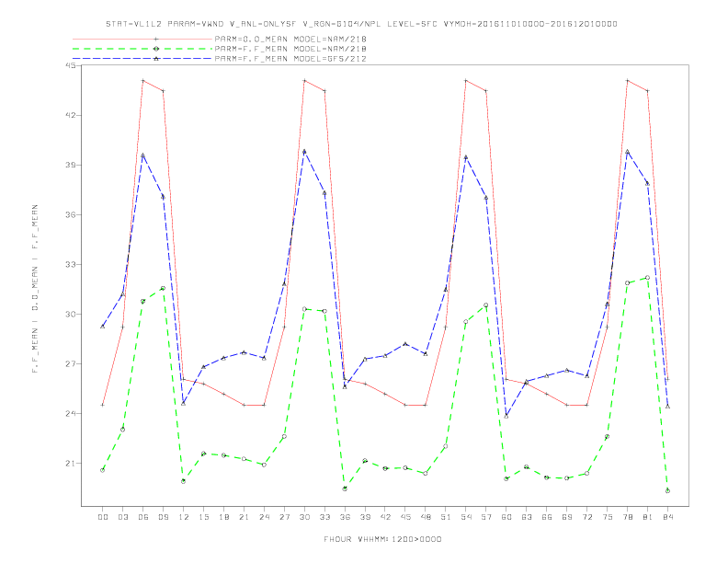The image size is (728, 563).
Task: Click the blue triangle data point at hour 00
Action: [103, 326]
